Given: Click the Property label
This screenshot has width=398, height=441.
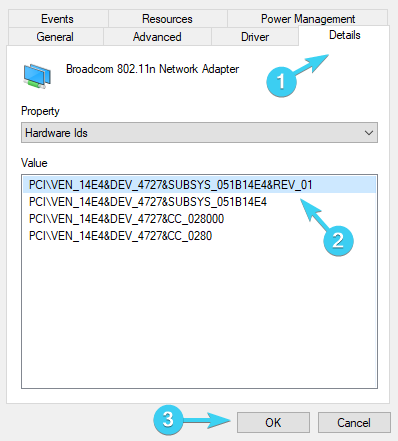Looking at the screenshot, I should coord(40,111).
